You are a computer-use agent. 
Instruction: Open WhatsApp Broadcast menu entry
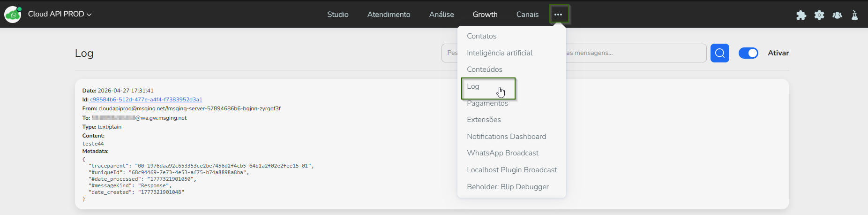502,153
